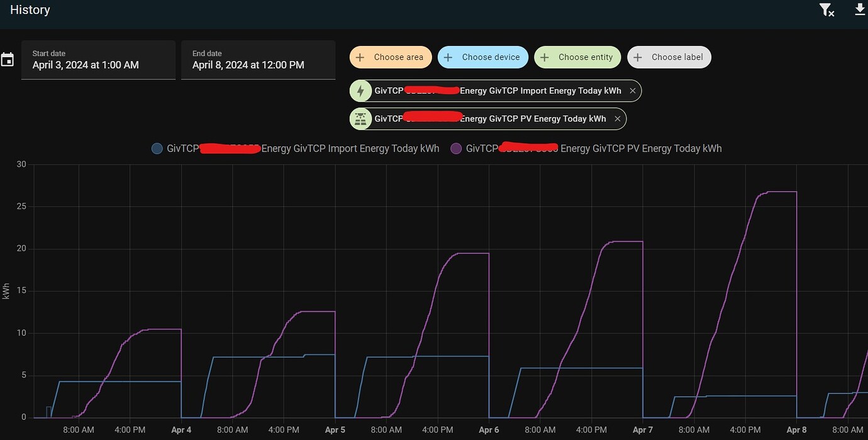Image resolution: width=868 pixels, height=440 pixels.
Task: Open the End date selector
Action: tap(258, 60)
